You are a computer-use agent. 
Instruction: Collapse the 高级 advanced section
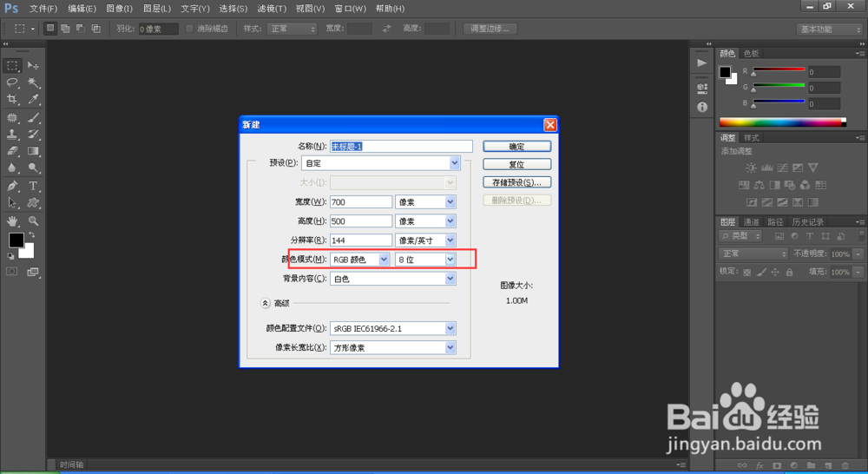pyautogui.click(x=265, y=303)
